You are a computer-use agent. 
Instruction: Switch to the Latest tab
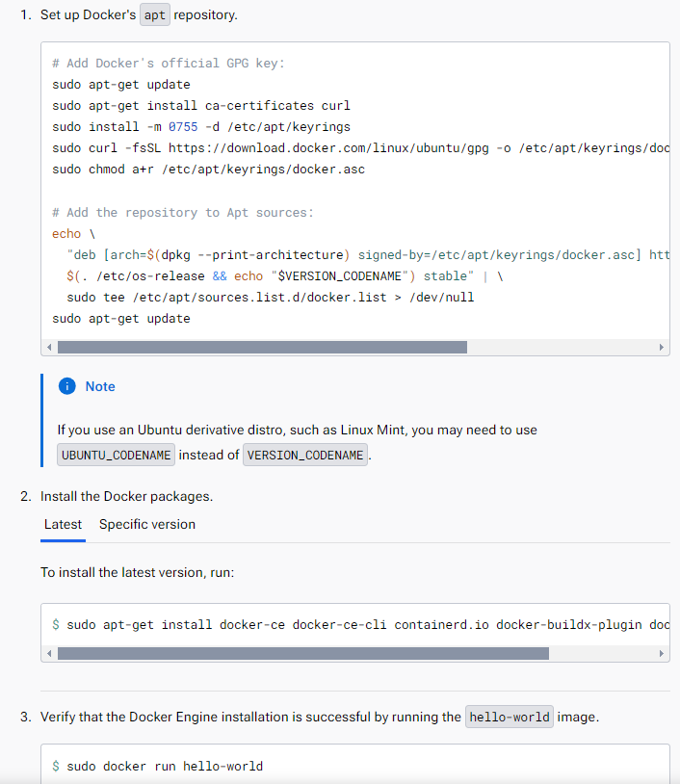pyautogui.click(x=63, y=525)
